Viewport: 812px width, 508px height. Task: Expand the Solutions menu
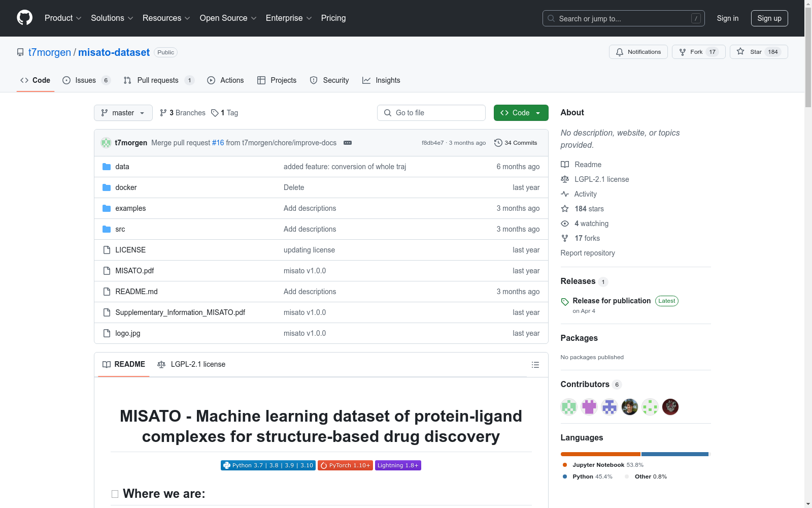click(x=112, y=18)
